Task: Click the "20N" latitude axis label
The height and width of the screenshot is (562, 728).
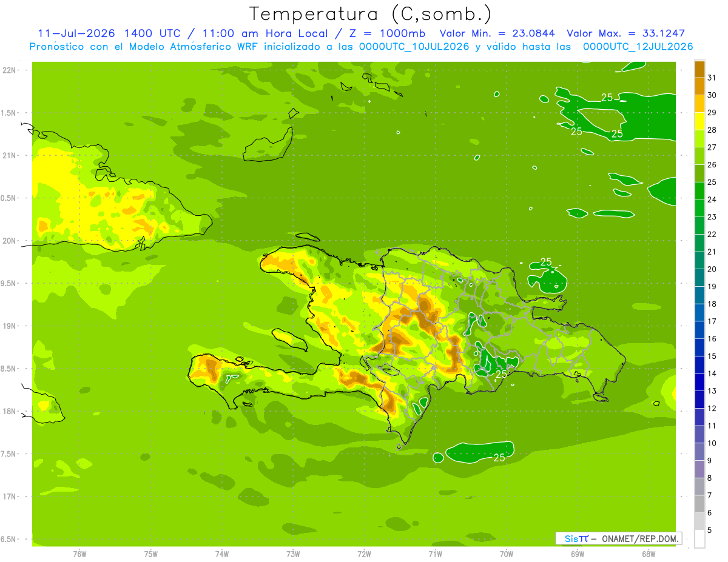Action: (10, 241)
